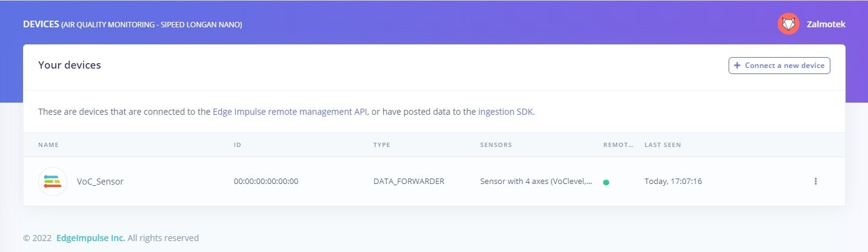Open Edge Impulse remote management API link

290,112
